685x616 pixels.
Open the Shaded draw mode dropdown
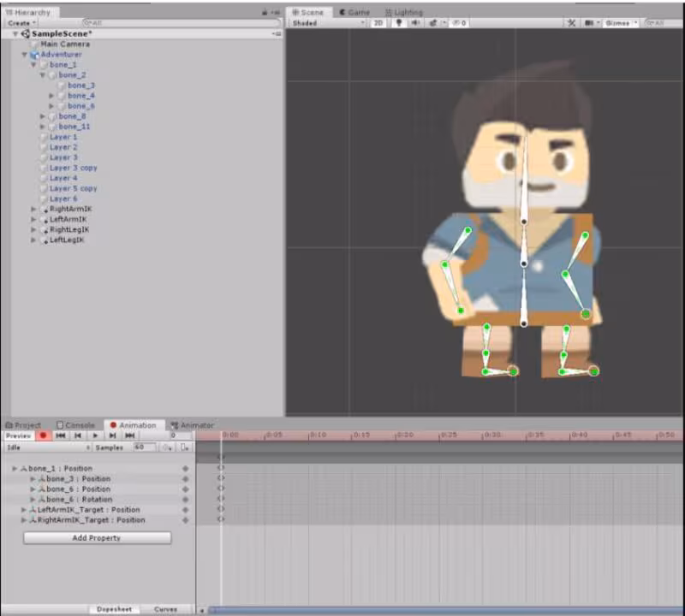coord(328,23)
